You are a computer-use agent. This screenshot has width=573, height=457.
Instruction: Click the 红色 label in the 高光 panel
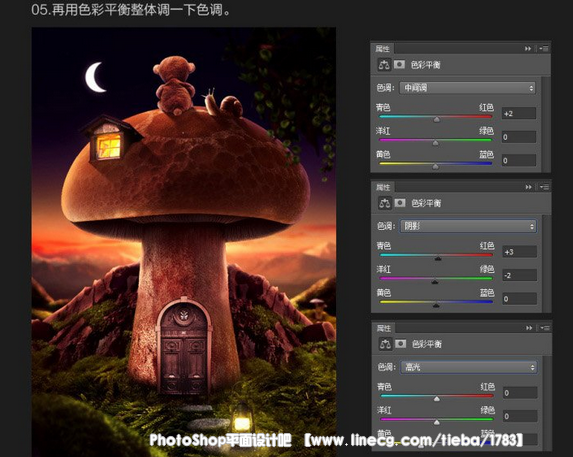(488, 386)
